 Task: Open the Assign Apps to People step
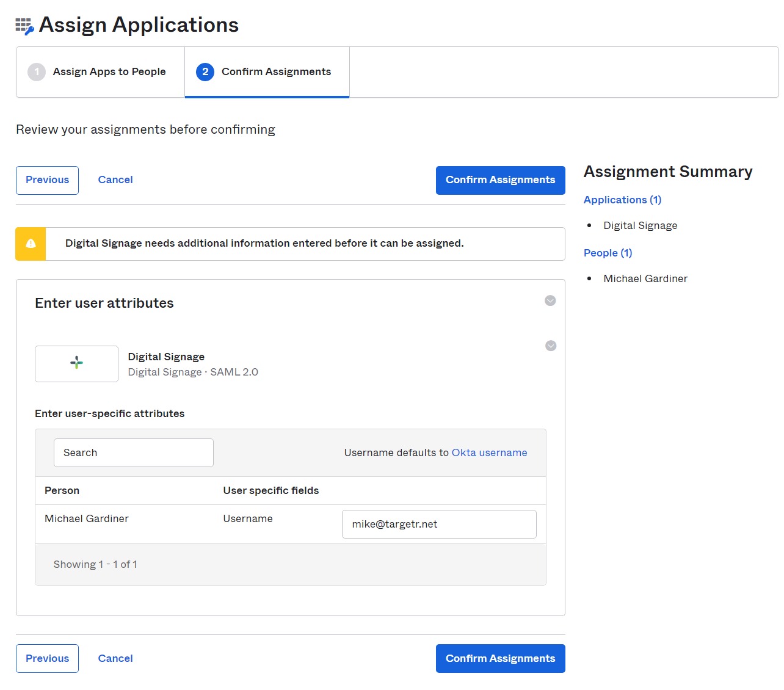pyautogui.click(x=101, y=72)
